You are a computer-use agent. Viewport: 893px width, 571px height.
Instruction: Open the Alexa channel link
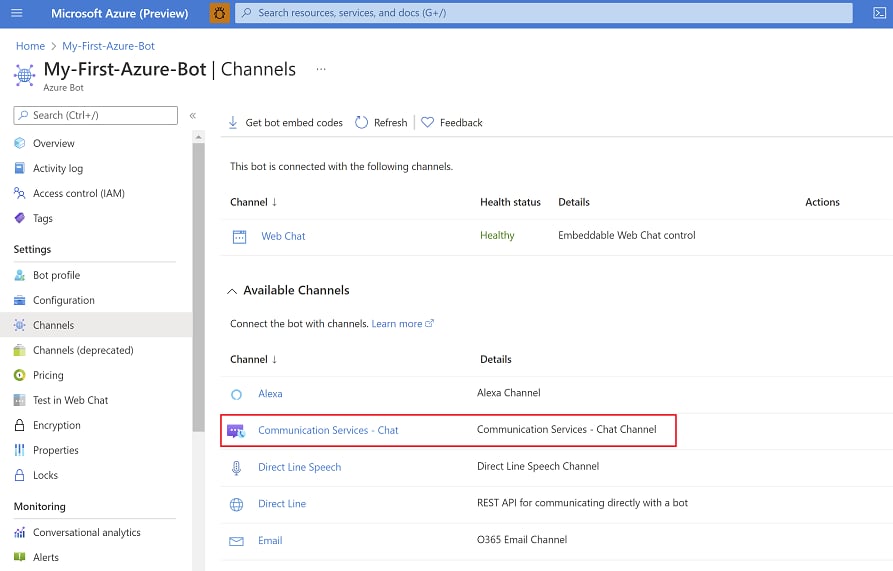coord(270,393)
